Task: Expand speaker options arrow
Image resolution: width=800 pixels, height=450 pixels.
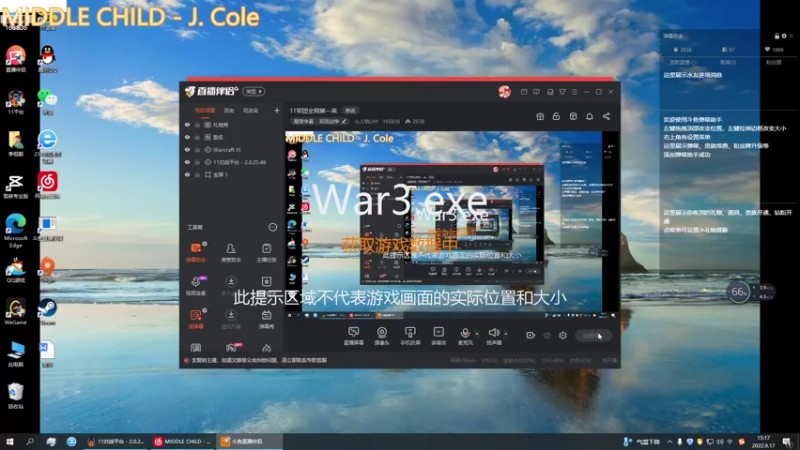Action: 506,334
